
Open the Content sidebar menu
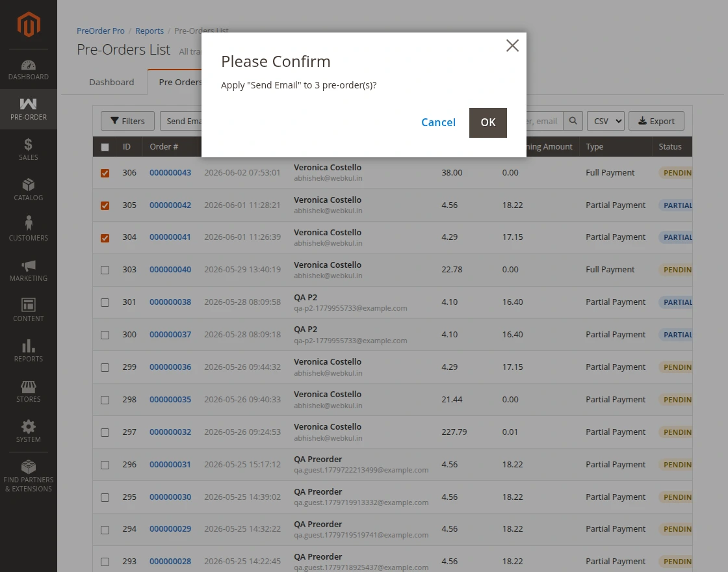click(29, 311)
